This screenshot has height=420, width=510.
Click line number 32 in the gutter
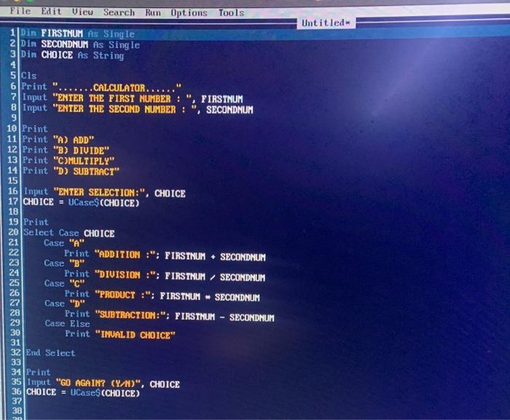coord(16,352)
